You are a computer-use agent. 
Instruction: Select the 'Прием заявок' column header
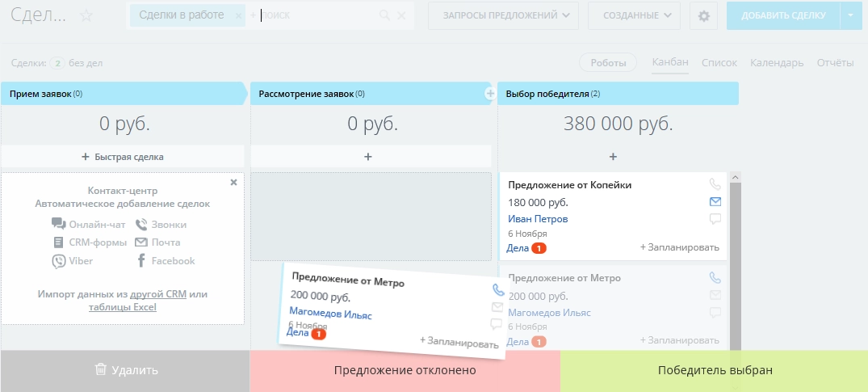[x=123, y=94]
